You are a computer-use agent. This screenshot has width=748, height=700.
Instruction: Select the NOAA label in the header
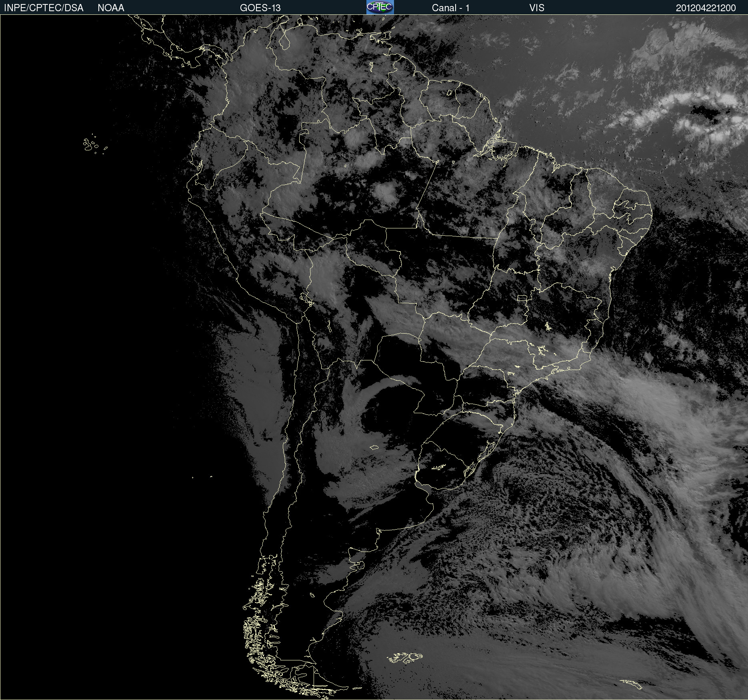coord(111,8)
